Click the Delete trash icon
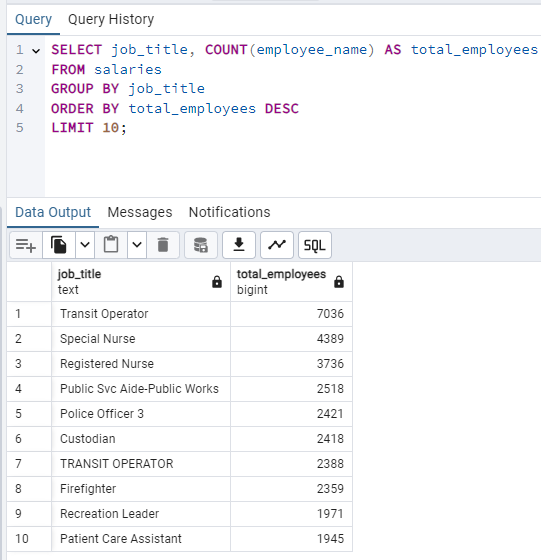The width and height of the screenshot is (541, 560). point(163,245)
